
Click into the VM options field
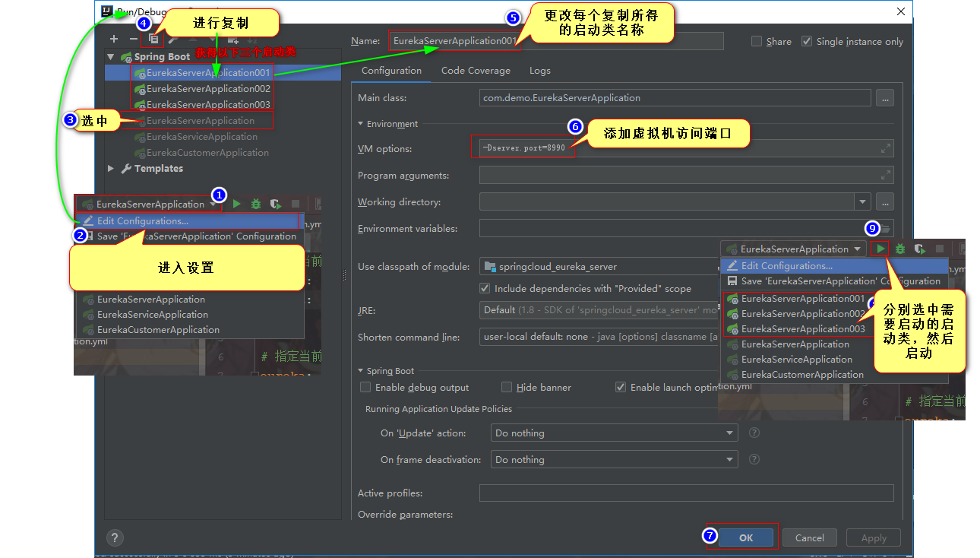point(687,149)
